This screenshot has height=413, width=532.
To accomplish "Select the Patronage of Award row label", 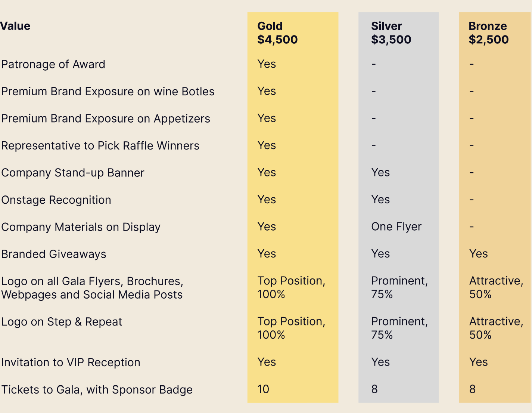I will (53, 64).
